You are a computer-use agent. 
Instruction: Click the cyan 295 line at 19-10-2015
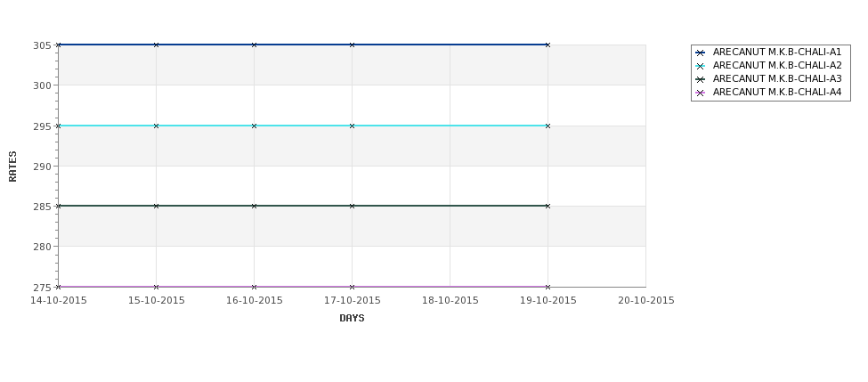548,126
